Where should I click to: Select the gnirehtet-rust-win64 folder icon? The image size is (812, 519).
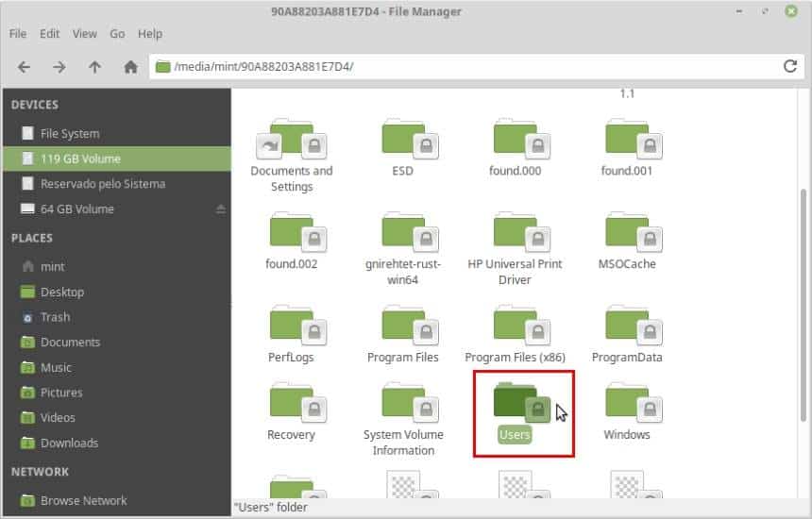tap(410, 232)
